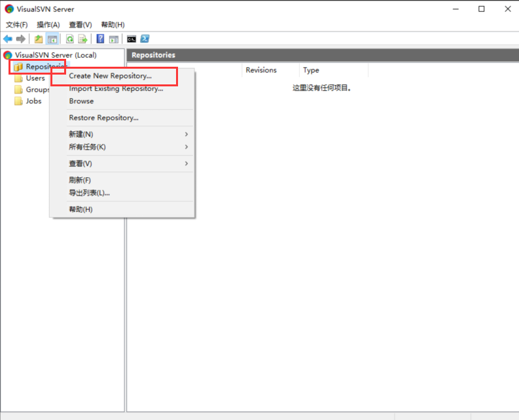Open Help via blue question mark icon
Image resolution: width=519 pixels, height=420 pixels.
[x=101, y=39]
